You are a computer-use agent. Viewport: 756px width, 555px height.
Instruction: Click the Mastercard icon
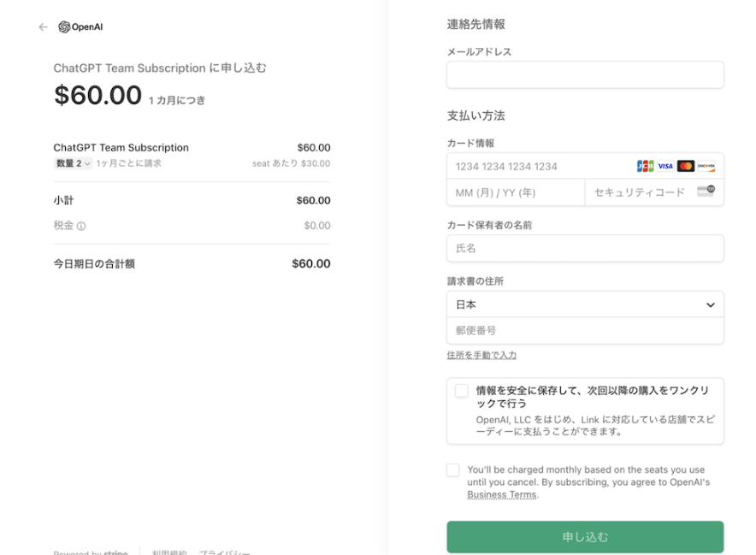click(x=686, y=166)
